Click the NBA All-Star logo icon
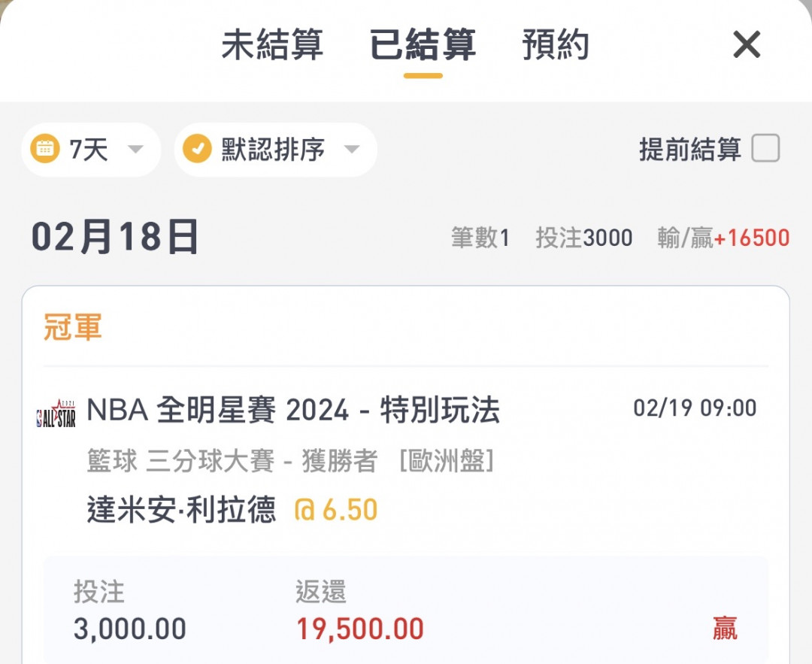Screen dimensions: 812x664 (x=56, y=414)
